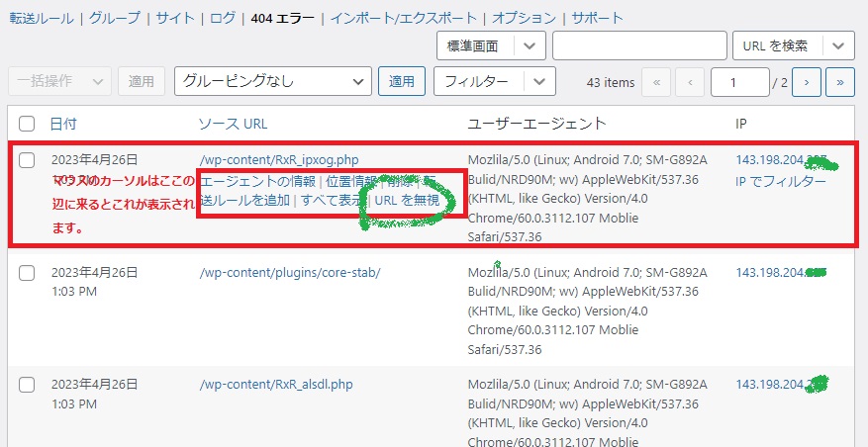Click the URL を無視 link

407,201
